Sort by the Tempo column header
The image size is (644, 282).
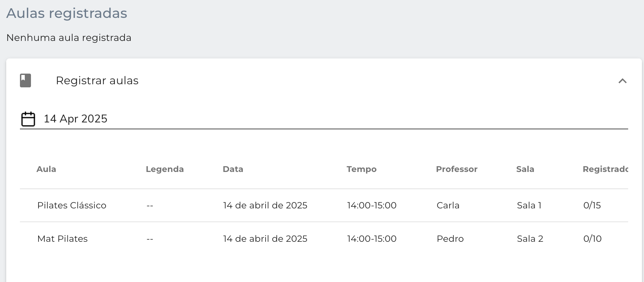point(362,169)
